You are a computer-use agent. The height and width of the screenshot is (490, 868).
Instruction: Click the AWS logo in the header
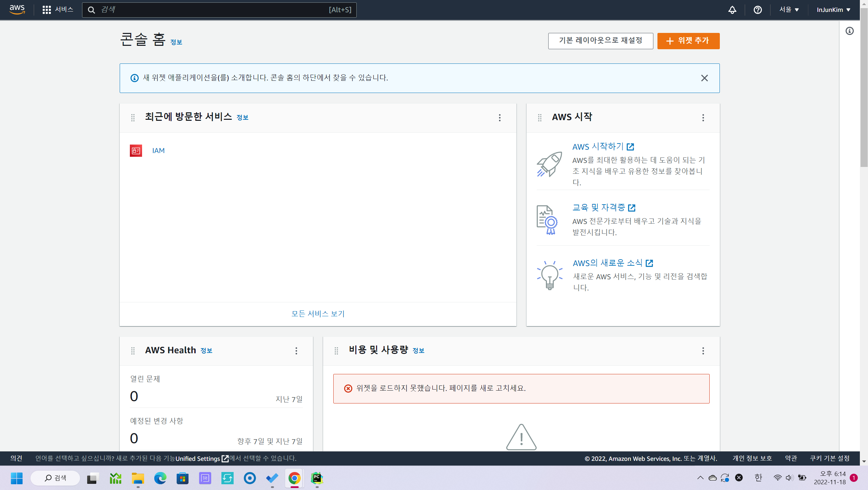(x=17, y=10)
